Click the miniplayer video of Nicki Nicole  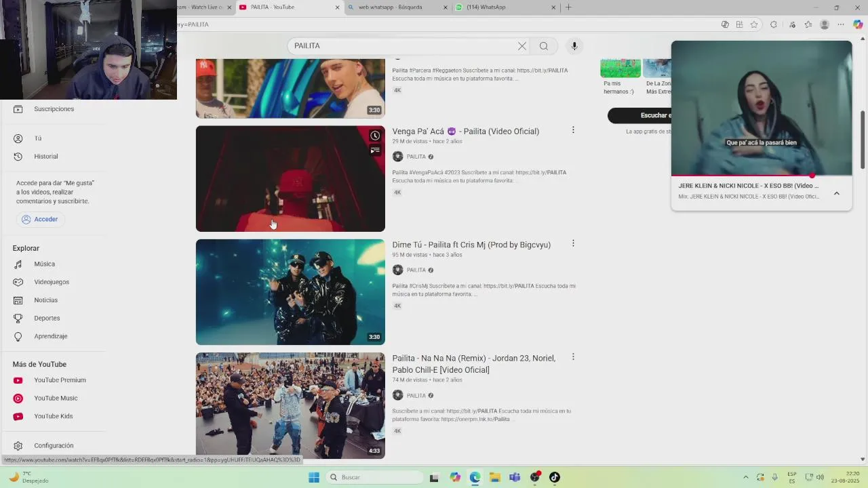coord(762,108)
